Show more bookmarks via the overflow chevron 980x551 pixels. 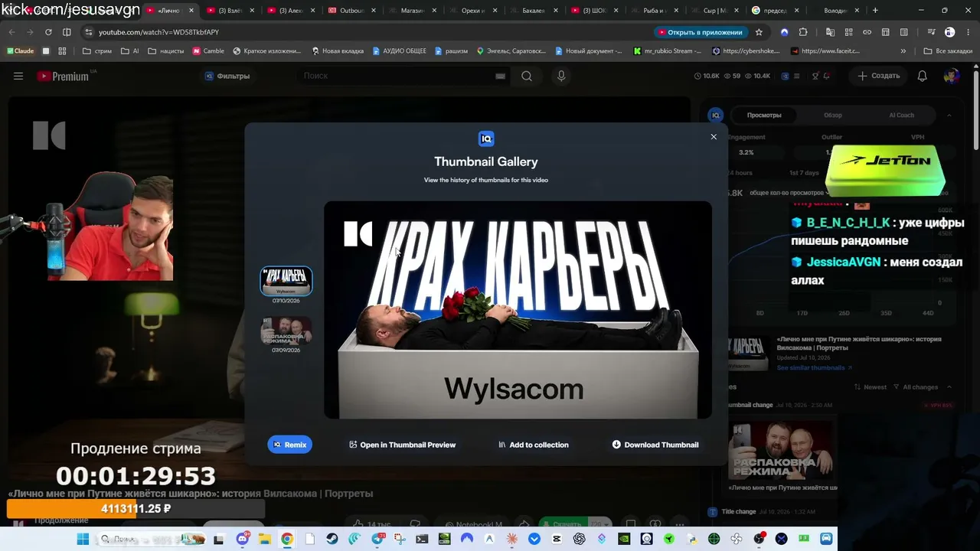point(903,51)
